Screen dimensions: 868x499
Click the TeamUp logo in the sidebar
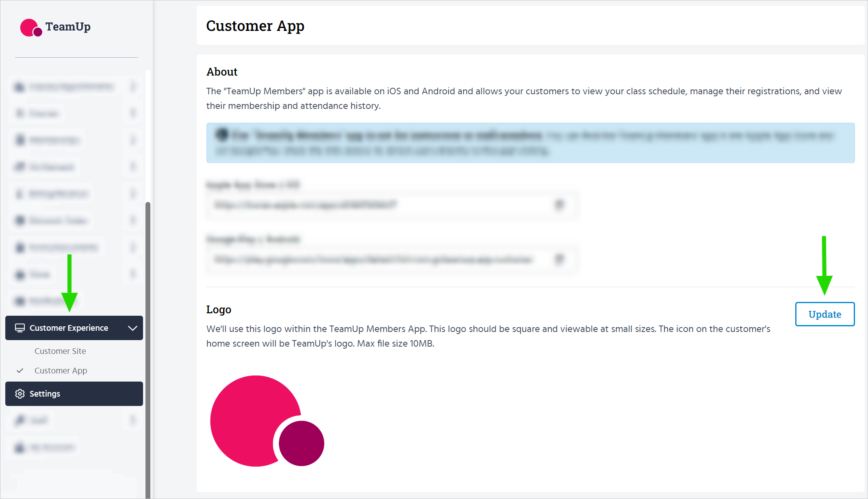point(55,27)
